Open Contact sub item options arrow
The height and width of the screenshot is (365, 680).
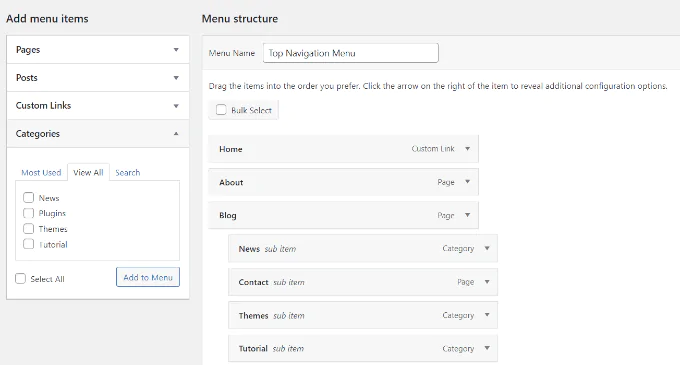coord(487,282)
